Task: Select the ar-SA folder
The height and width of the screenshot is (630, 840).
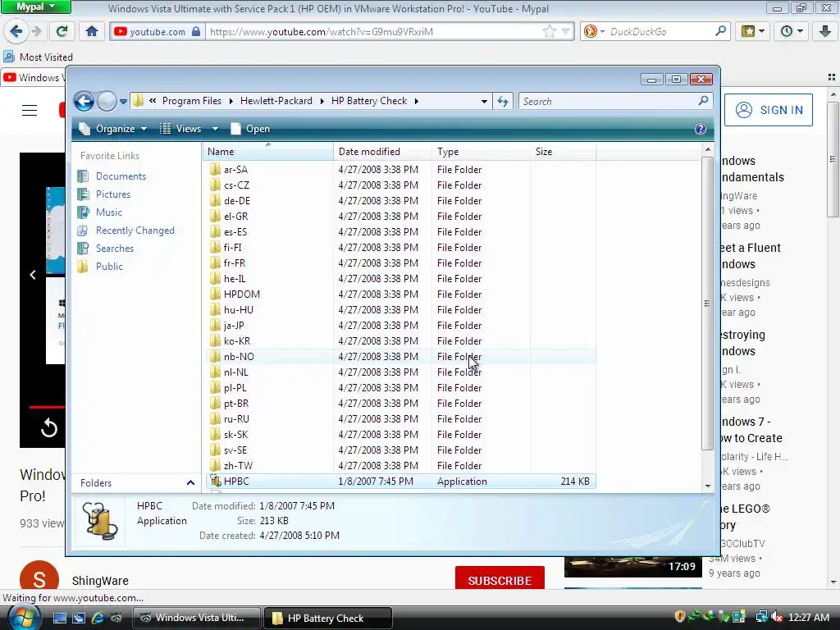Action: [x=400, y=169]
